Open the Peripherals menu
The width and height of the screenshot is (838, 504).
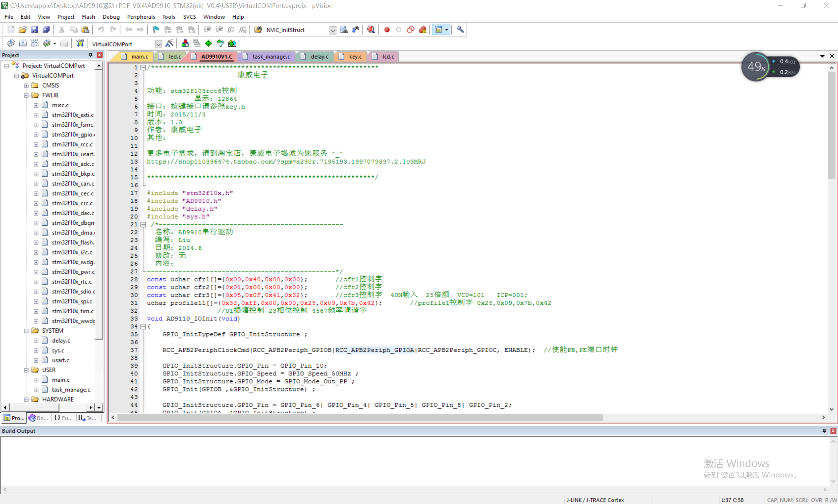141,17
